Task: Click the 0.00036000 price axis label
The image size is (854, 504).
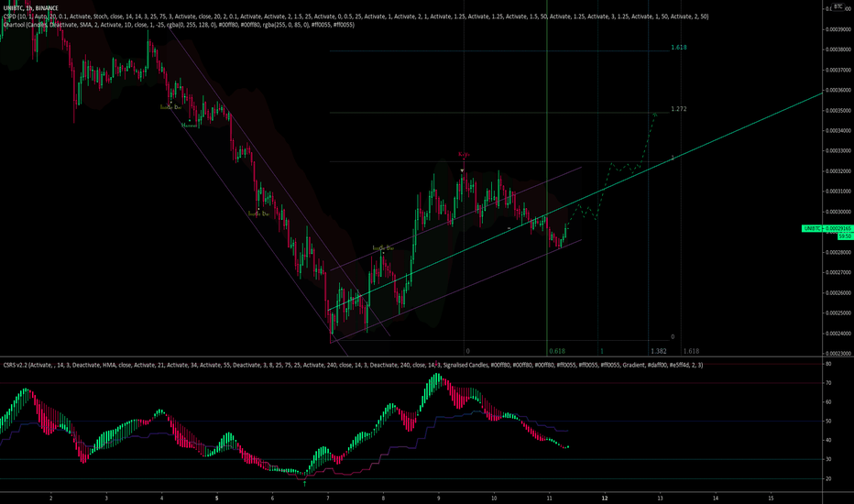Action: pos(838,90)
